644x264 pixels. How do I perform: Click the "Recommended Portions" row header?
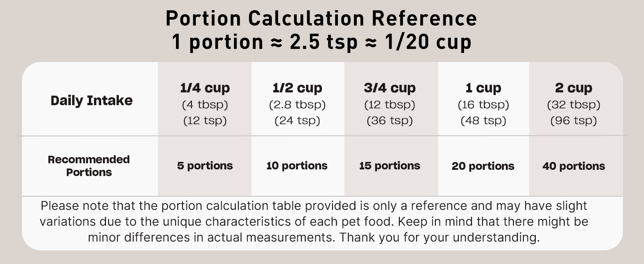(89, 166)
